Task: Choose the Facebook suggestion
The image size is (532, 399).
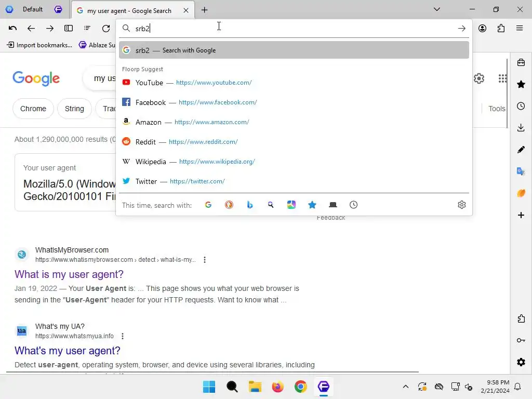Action: pyautogui.click(x=294, y=102)
